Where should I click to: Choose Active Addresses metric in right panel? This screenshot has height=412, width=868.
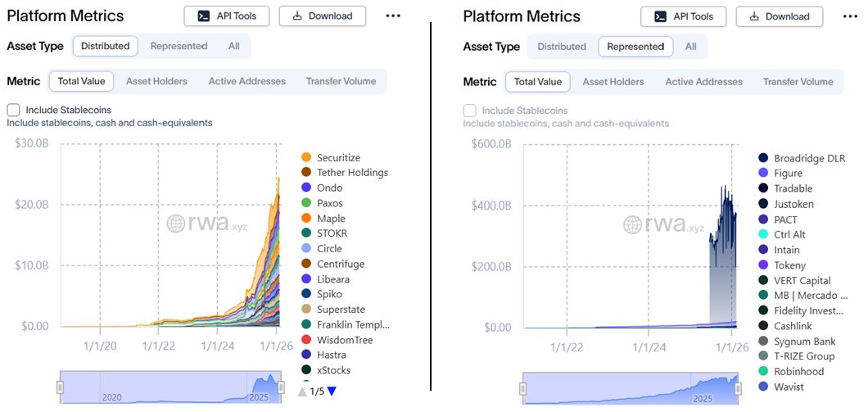pyautogui.click(x=703, y=81)
